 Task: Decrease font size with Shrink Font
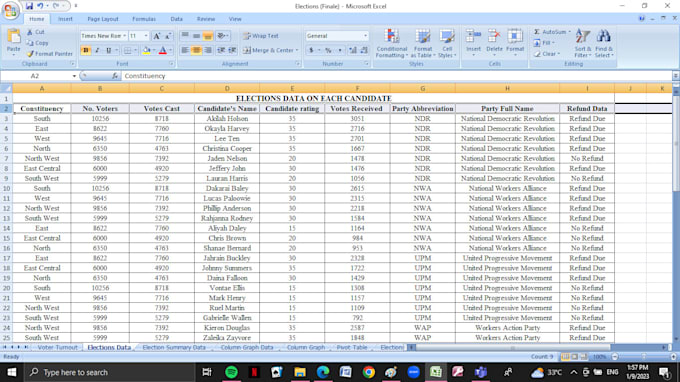168,36
